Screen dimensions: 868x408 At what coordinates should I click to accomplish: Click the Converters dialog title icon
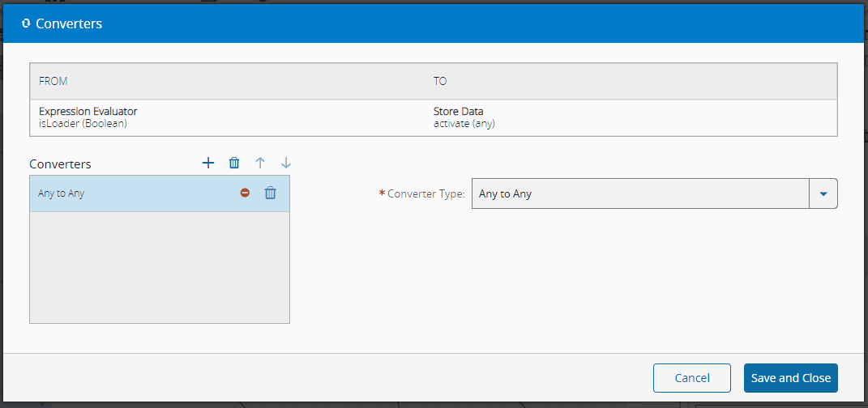click(x=26, y=23)
